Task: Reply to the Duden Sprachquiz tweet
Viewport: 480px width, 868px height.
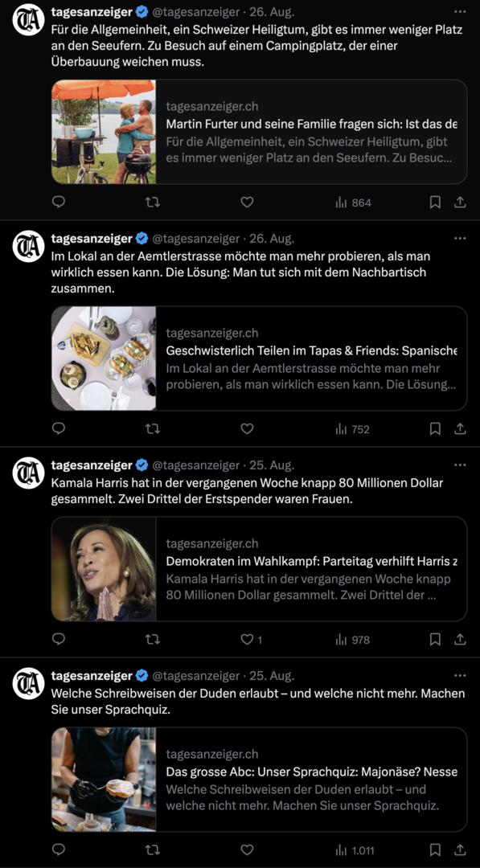Action: tap(58, 850)
